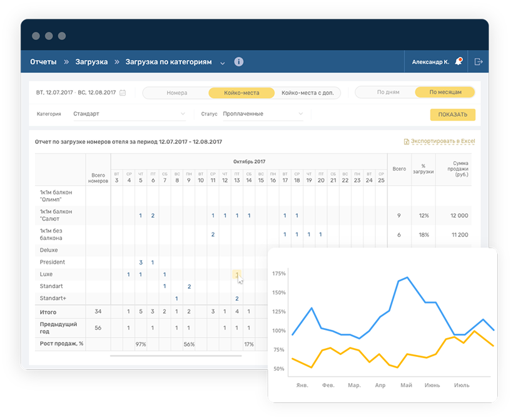Click the highlighted Luxe cell for day 13
The height and width of the screenshot is (420, 513).
tap(236, 274)
